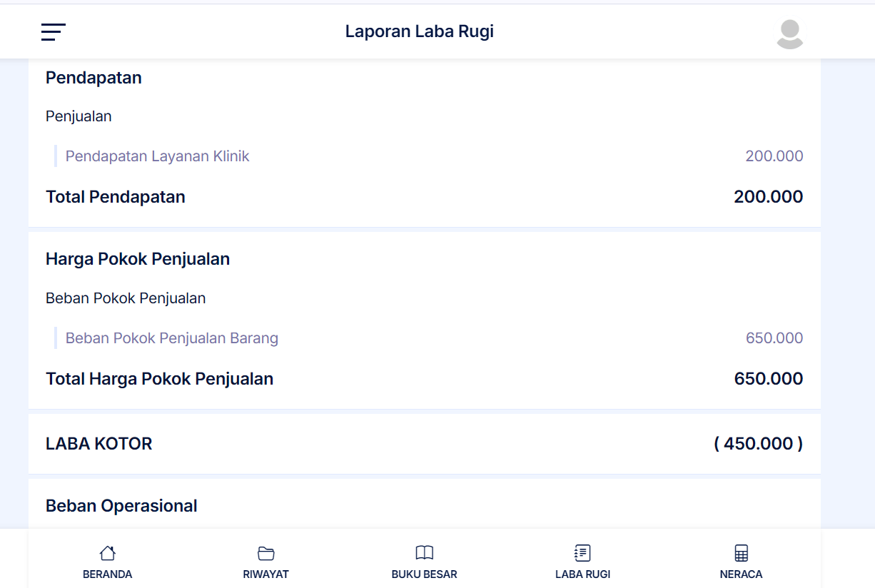The width and height of the screenshot is (875, 588).
Task: Click the Penjualan subcategory label
Action: pos(79,116)
